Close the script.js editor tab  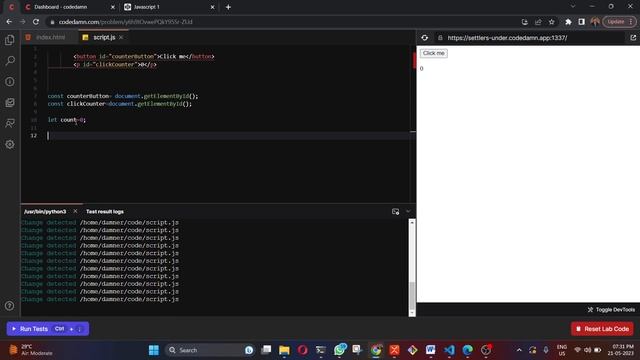point(121,37)
